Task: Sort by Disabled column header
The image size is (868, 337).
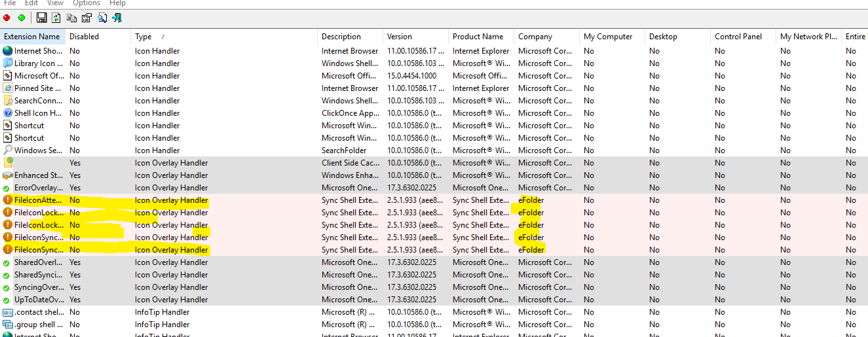Action: tap(98, 37)
